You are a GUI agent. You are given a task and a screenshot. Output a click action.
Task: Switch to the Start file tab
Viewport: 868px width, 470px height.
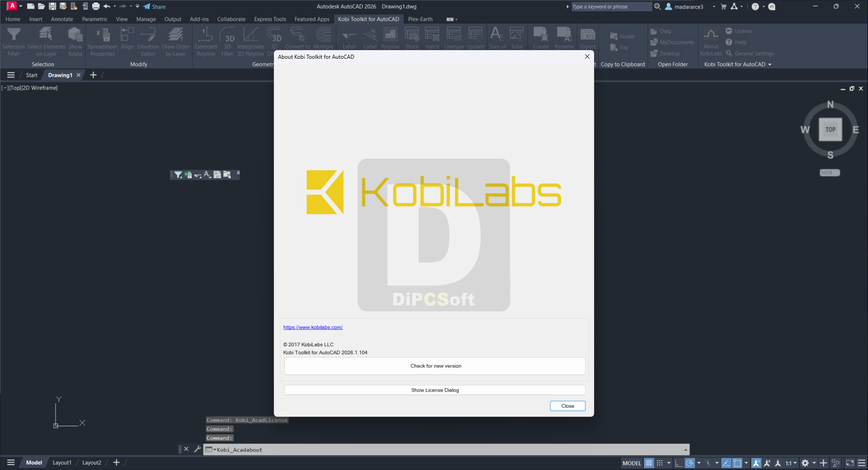(x=32, y=75)
